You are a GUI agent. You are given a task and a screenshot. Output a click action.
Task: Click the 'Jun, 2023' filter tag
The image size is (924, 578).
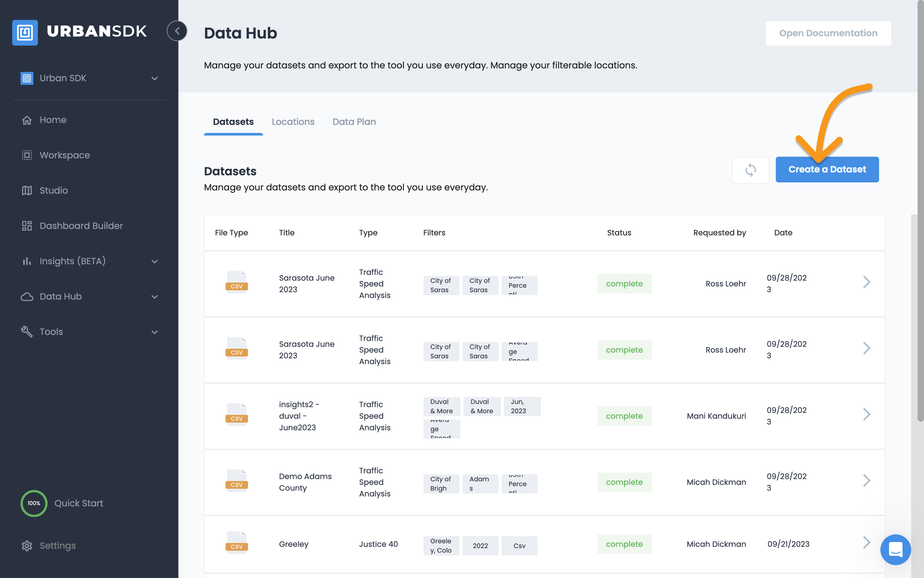pos(522,406)
